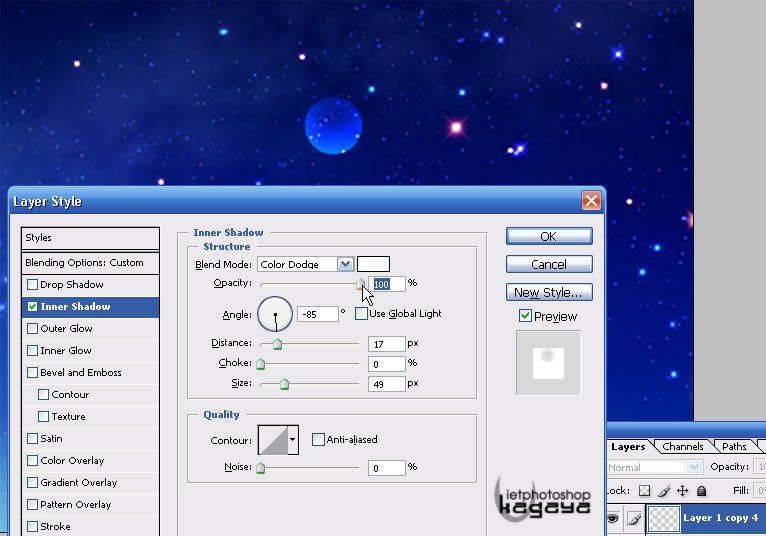Open Contour picker dropdown arrow

click(x=292, y=440)
